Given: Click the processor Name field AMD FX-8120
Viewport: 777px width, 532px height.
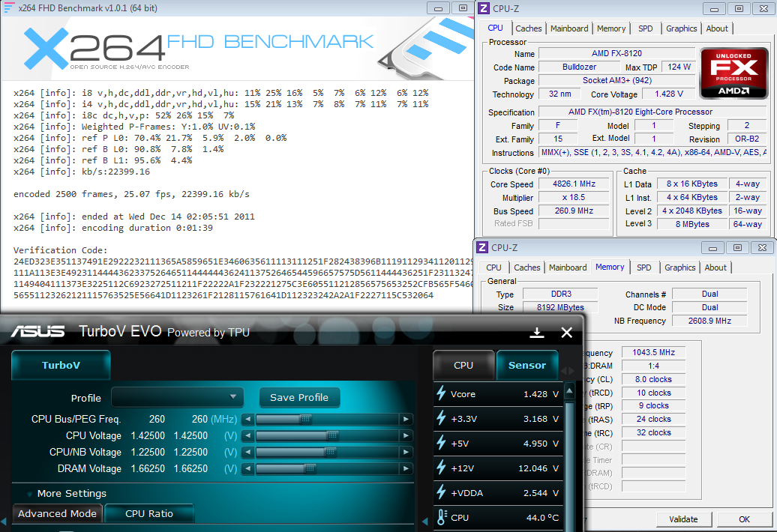Looking at the screenshot, I should click(617, 53).
